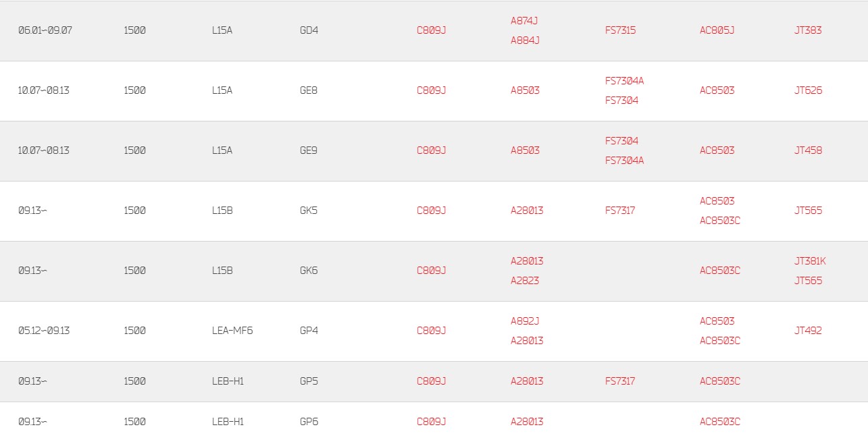Click FS7304A in the GE8 row
Image resolution: width=868 pixels, height=442 pixels.
[x=624, y=81]
